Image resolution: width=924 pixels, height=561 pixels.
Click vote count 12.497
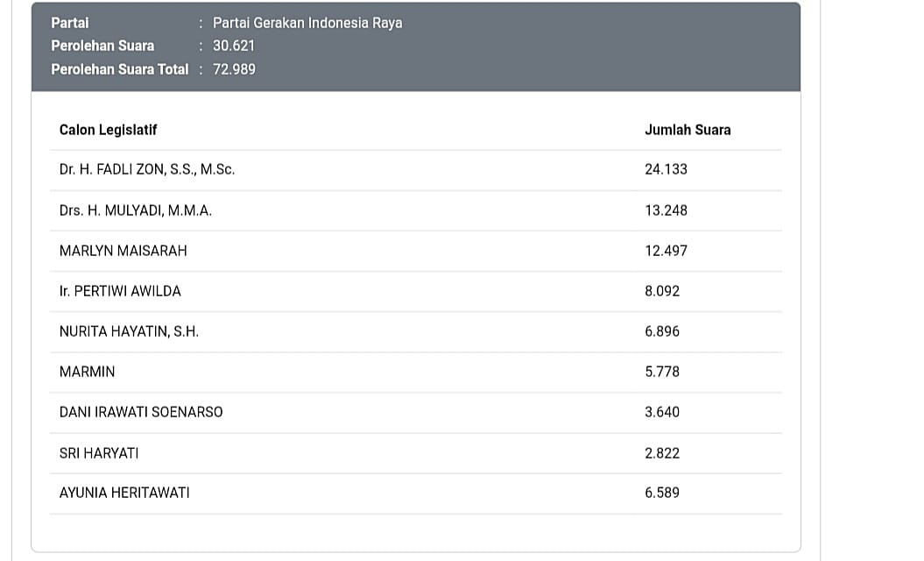(666, 251)
